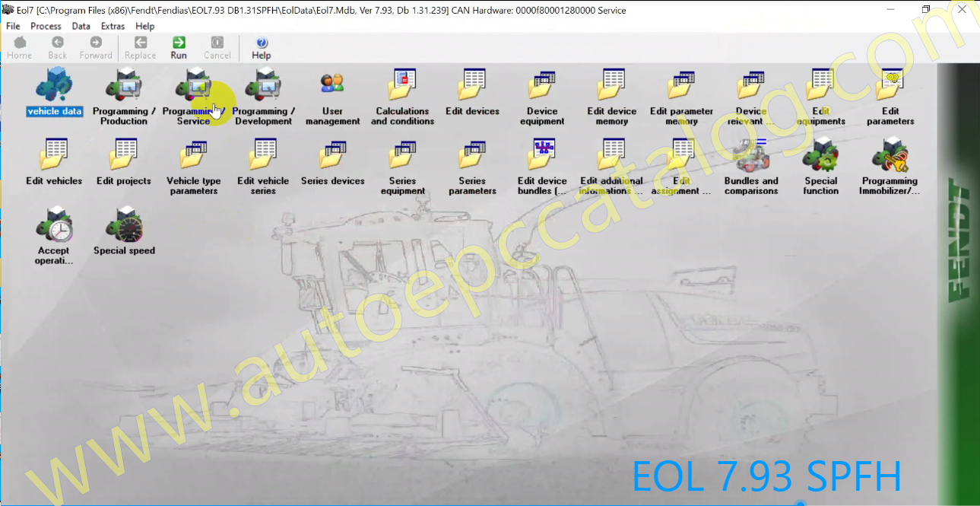This screenshot has height=506, width=980.
Task: Open the Data menu
Action: 81,26
